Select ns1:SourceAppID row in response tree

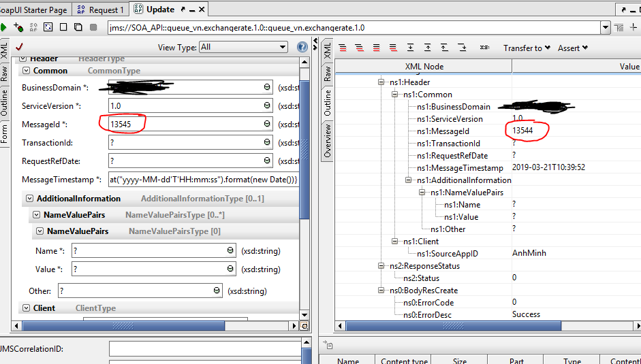488,253
